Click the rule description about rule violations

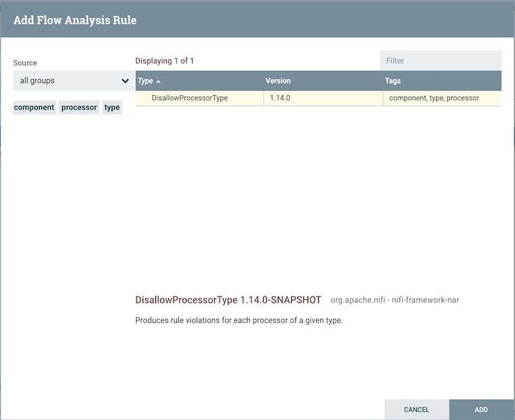coord(239,320)
